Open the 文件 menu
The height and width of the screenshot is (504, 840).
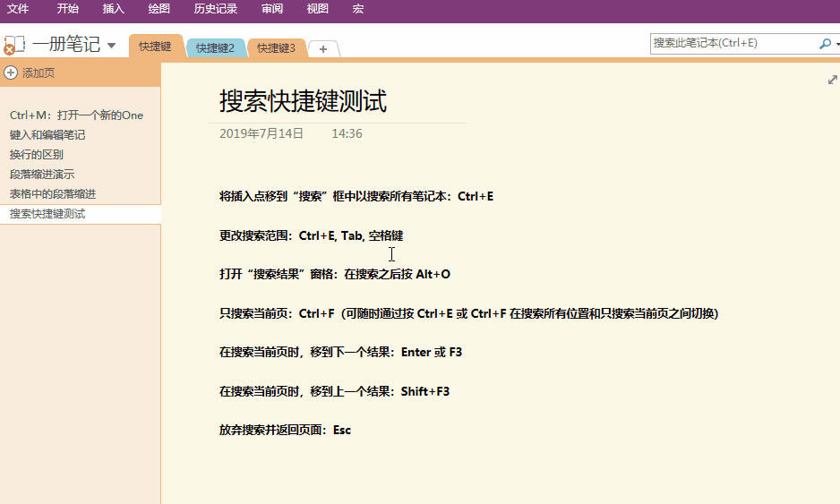pos(18,9)
